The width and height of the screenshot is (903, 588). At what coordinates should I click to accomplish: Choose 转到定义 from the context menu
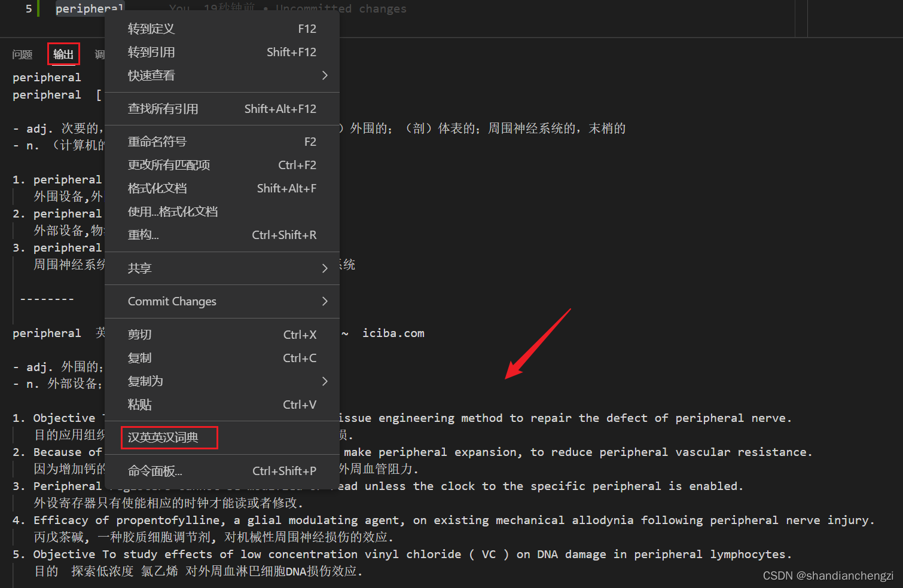[x=222, y=29]
